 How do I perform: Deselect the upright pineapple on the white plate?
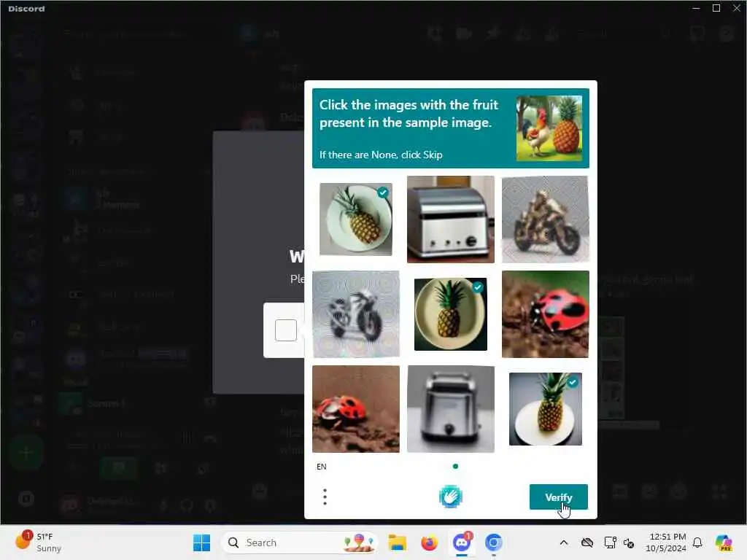546,408
